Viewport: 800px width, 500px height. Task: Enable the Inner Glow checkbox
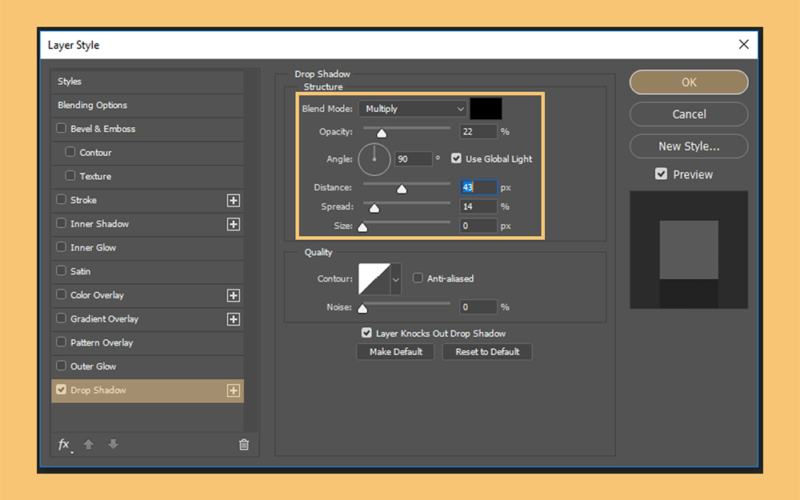[61, 247]
